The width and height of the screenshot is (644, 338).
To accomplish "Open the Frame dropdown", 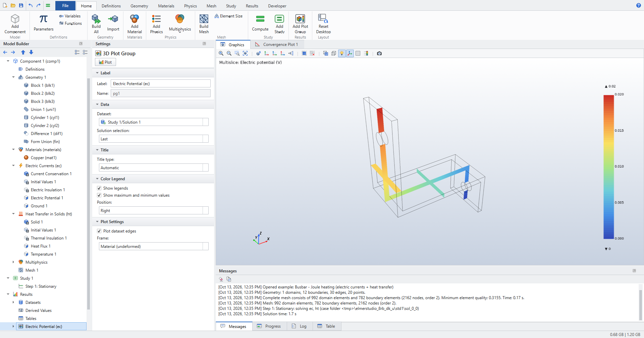I will click(154, 247).
